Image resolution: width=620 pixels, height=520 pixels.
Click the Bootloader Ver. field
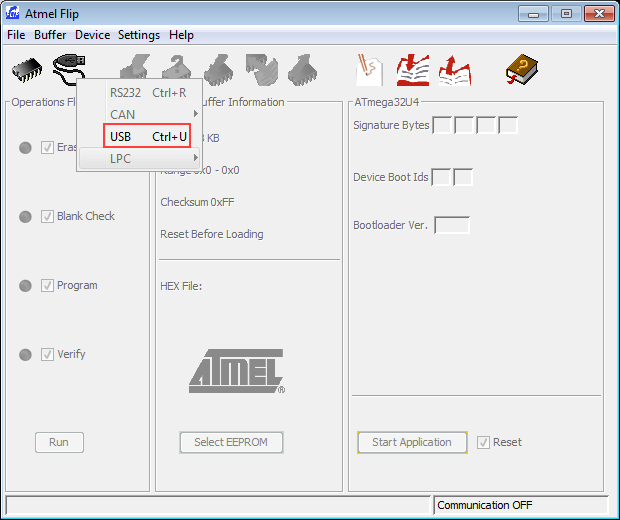pyautogui.click(x=452, y=225)
